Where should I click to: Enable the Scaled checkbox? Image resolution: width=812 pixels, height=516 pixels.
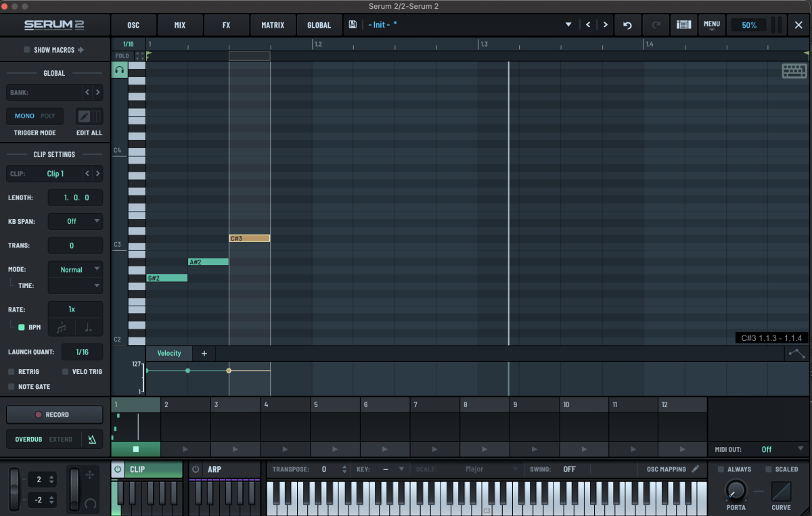(x=769, y=469)
